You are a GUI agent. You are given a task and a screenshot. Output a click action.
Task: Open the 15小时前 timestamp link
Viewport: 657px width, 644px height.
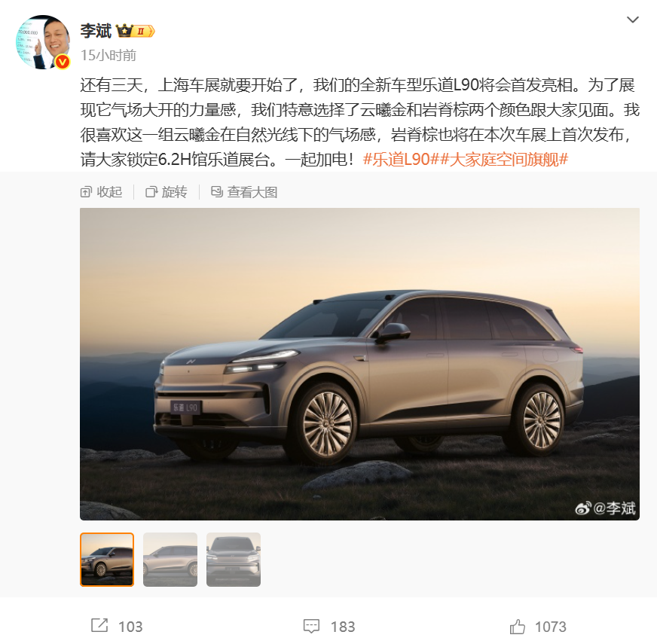point(108,55)
